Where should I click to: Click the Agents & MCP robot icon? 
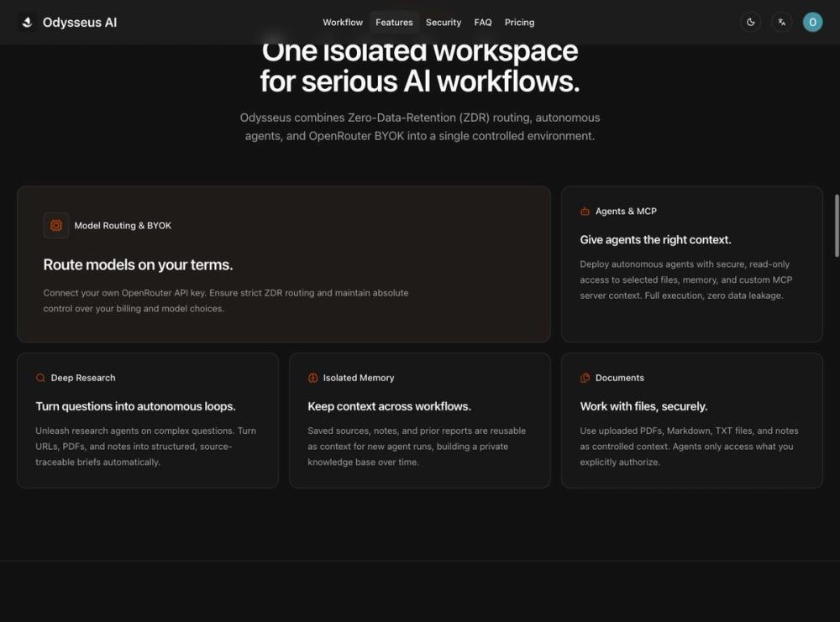[585, 212]
